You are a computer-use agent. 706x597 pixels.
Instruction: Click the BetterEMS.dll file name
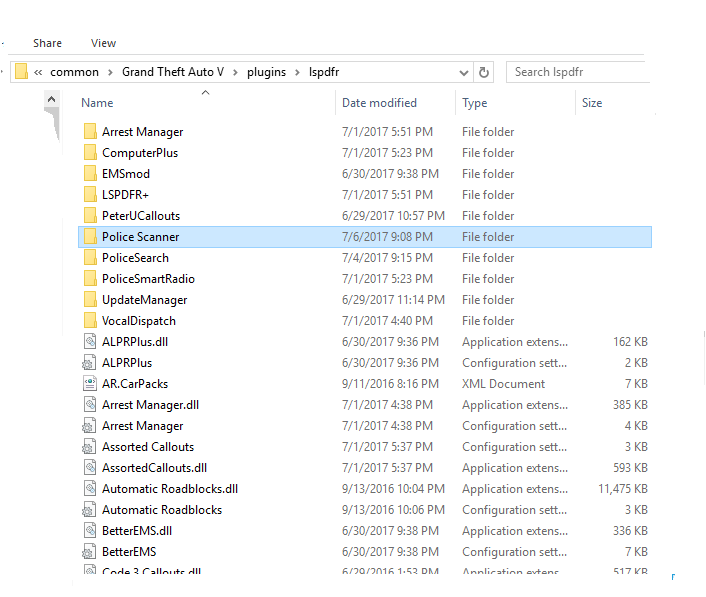tap(137, 531)
